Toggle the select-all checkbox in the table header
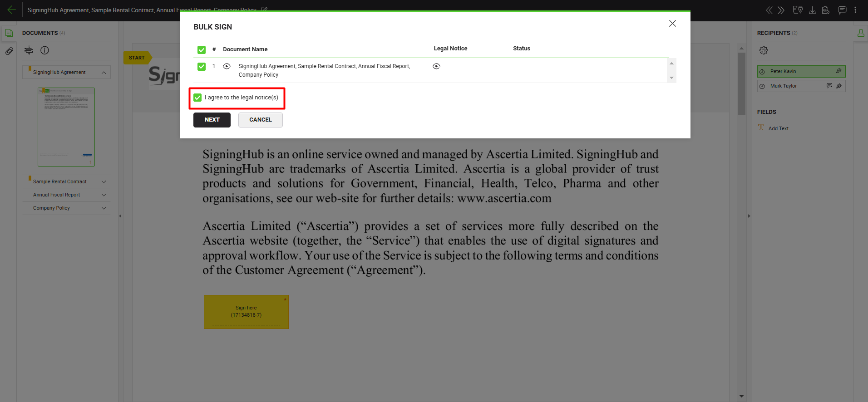This screenshot has width=868, height=402. click(202, 49)
